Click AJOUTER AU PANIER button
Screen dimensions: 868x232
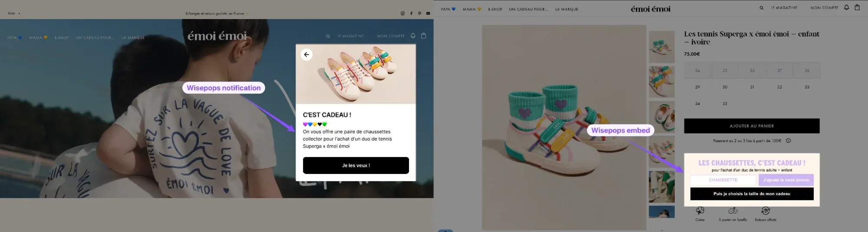tap(752, 126)
